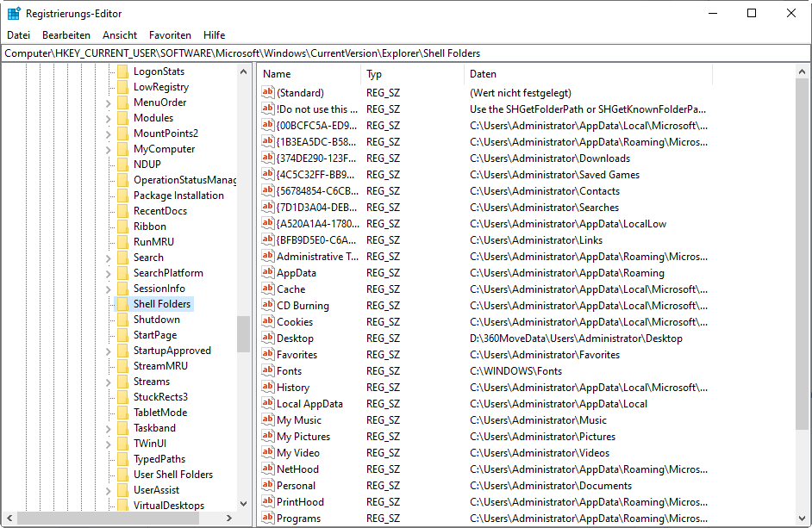Click the folder icon next to Shutdown
Viewport: 812px width, 528px height.
pos(122,320)
